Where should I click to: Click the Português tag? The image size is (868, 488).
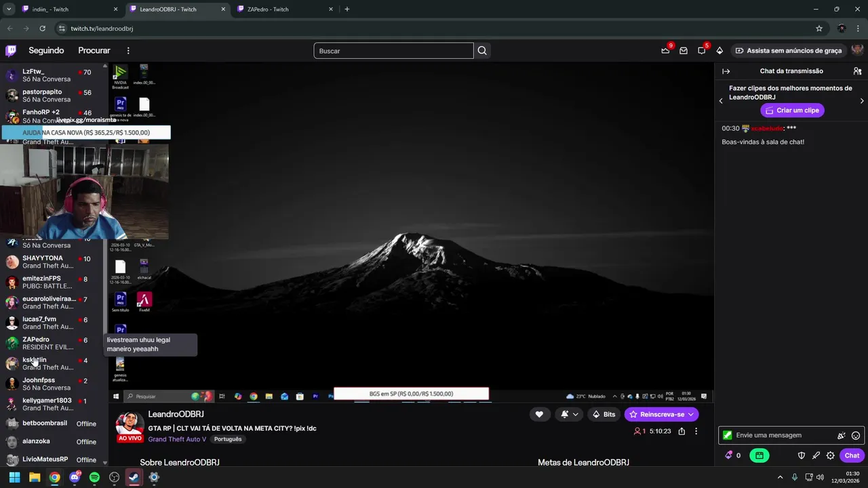coord(227,439)
